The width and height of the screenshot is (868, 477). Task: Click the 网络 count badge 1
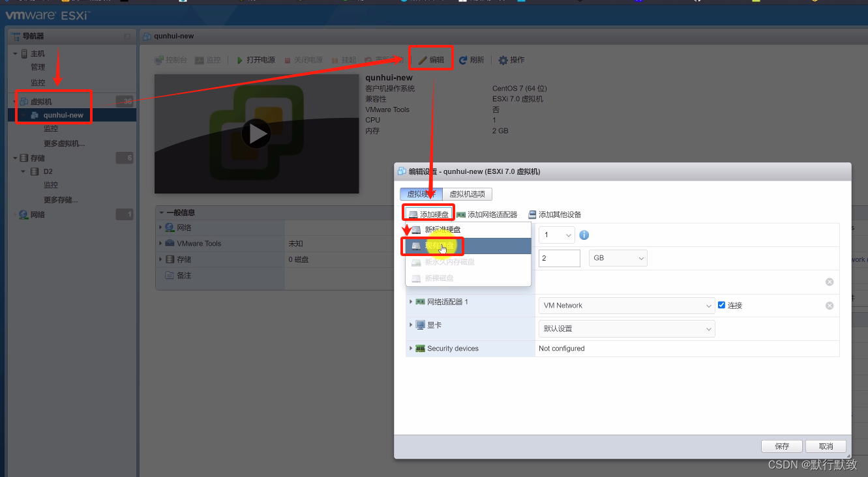(x=125, y=214)
